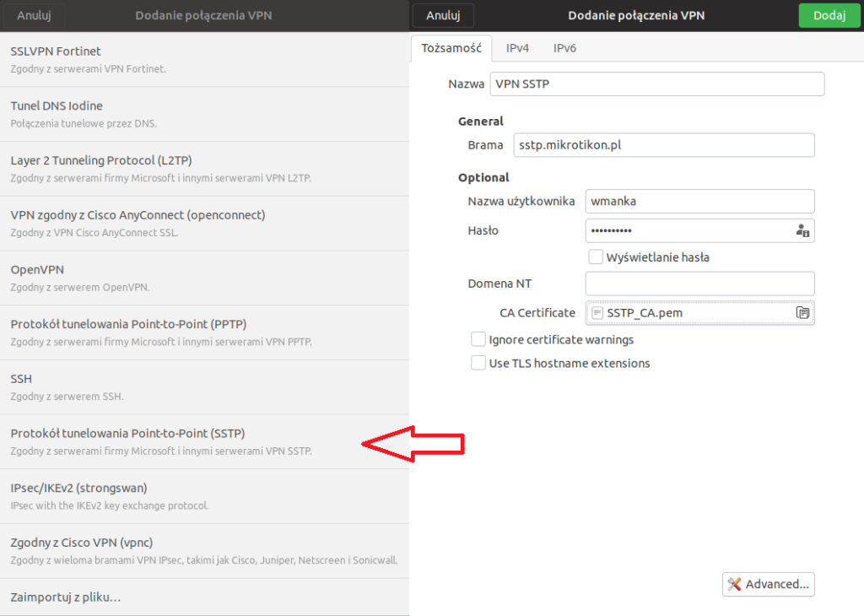
Task: Select VPN zgodny z Cisco AnyConnect (openconnect)
Action: [x=204, y=223]
